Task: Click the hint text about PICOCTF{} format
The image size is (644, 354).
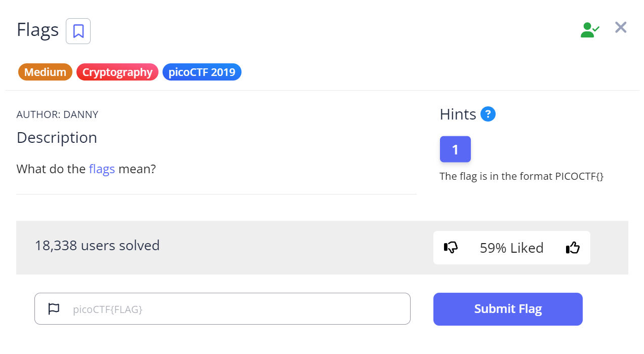Action: pos(521,177)
